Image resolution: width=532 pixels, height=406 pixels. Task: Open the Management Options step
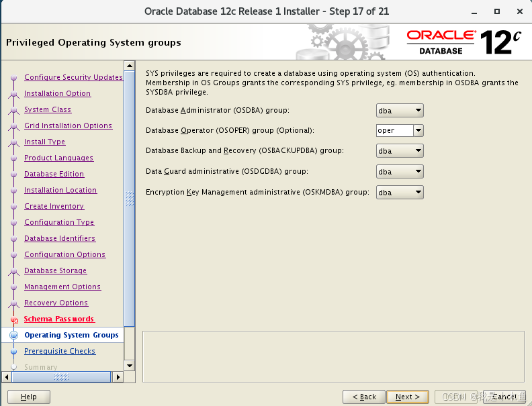click(x=62, y=287)
